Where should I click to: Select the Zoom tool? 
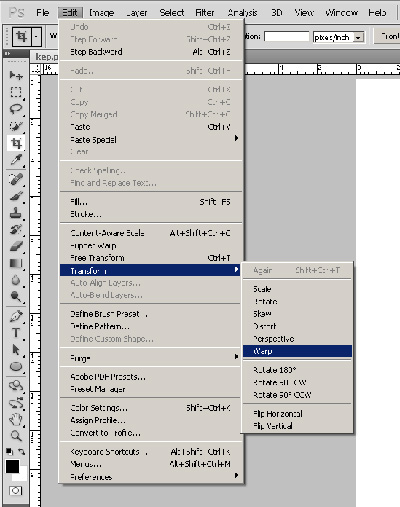point(16,436)
